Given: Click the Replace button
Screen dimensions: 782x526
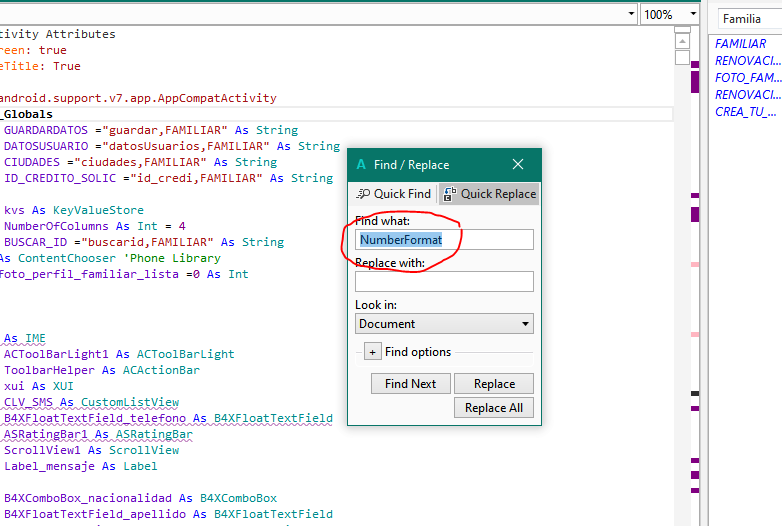Looking at the screenshot, I should [x=494, y=383].
